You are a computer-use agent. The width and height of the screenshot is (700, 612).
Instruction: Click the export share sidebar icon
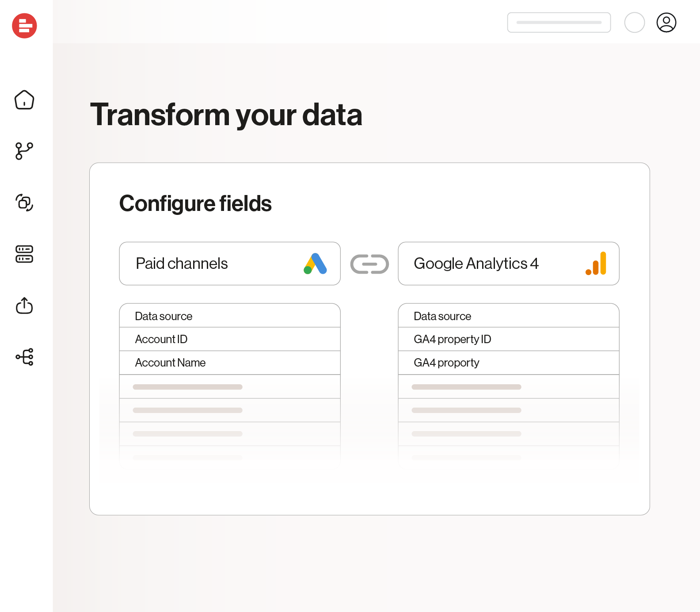click(24, 306)
